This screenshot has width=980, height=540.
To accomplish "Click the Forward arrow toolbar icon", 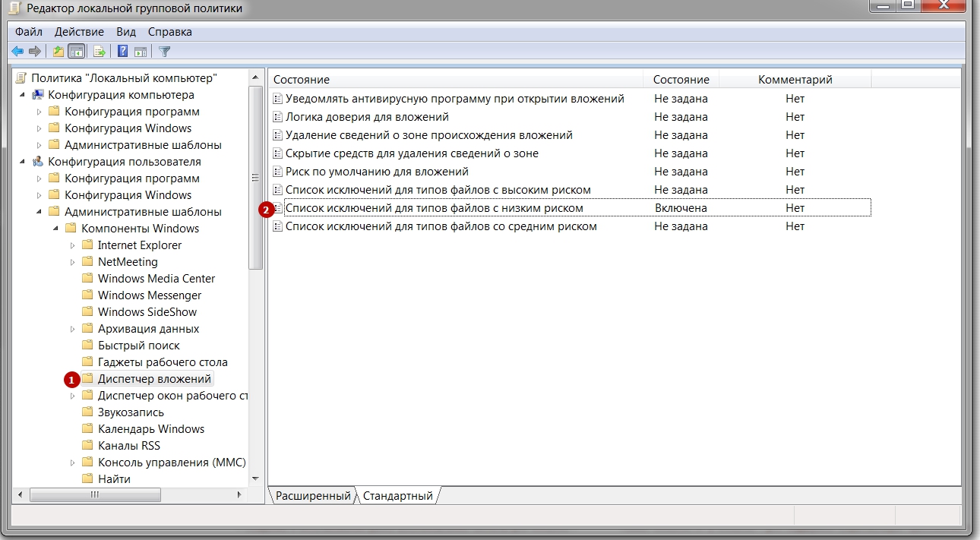I will click(34, 51).
